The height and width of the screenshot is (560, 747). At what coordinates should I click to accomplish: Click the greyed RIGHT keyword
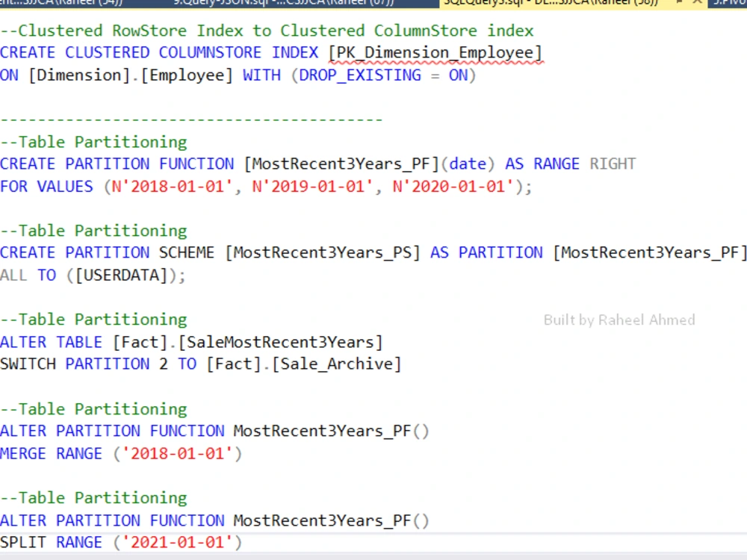[613, 164]
